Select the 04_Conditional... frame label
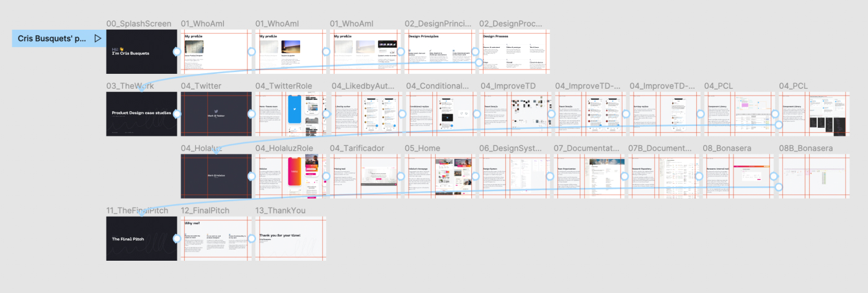This screenshot has height=293, width=868. 438,86
